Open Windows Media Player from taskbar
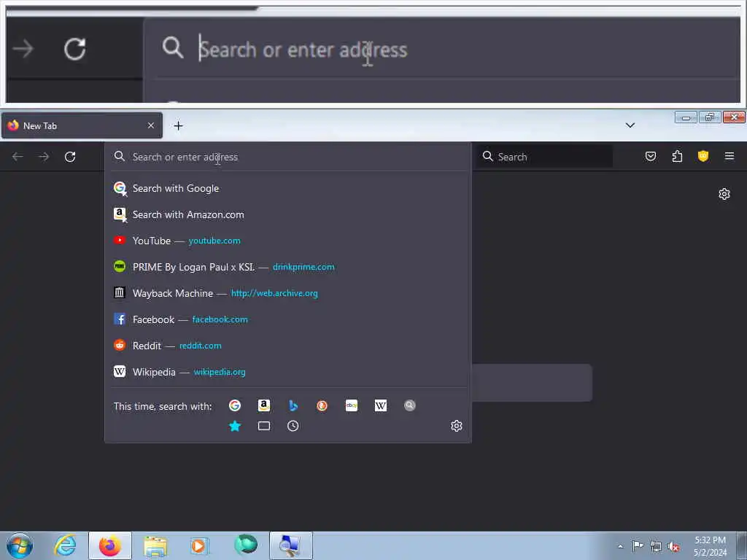The width and height of the screenshot is (747, 560). 199,545
